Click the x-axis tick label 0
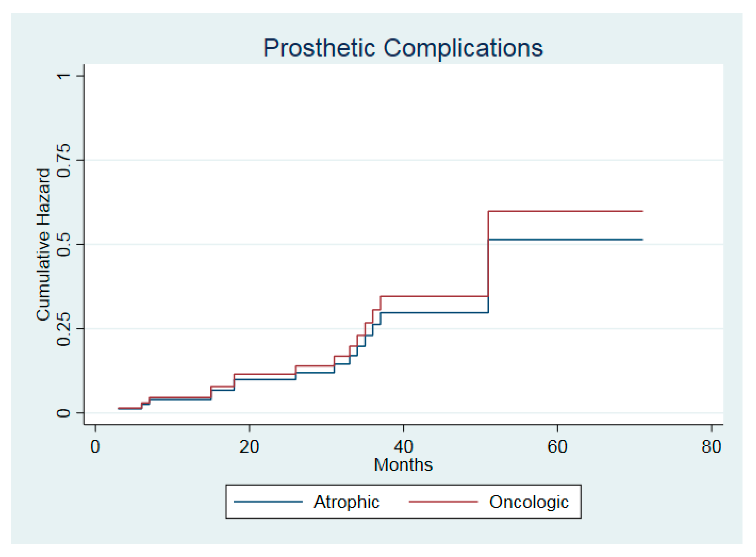 (x=95, y=447)
